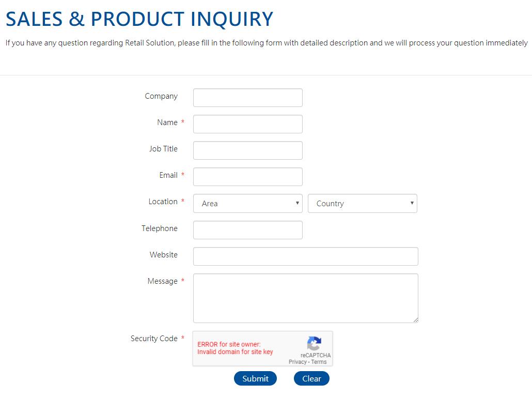Submit the inquiry form
Viewport: 532px width, 398px height.
(255, 378)
